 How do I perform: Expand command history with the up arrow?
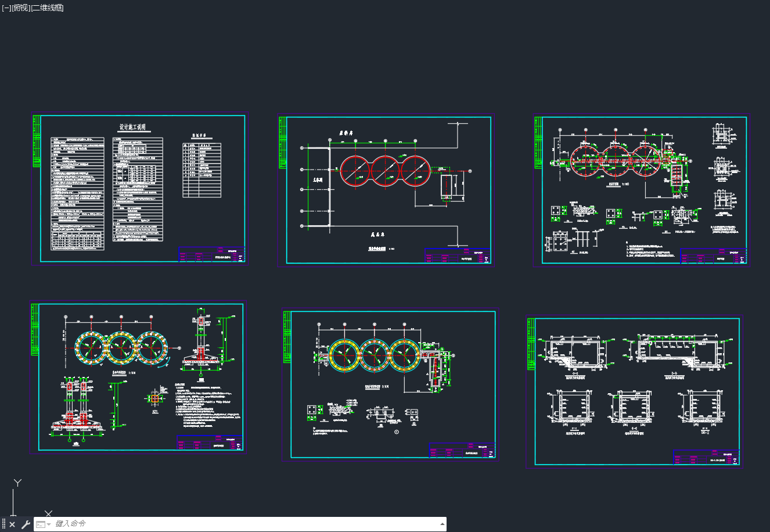(442, 524)
